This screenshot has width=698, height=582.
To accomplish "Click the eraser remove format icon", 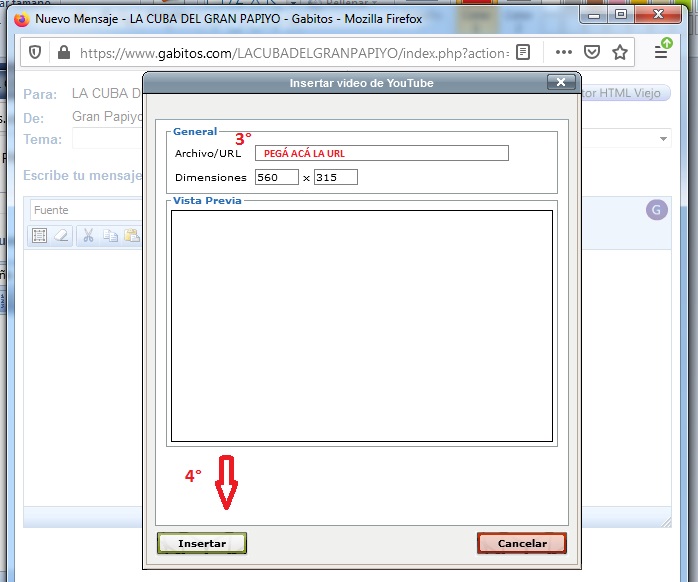I will click(x=62, y=236).
